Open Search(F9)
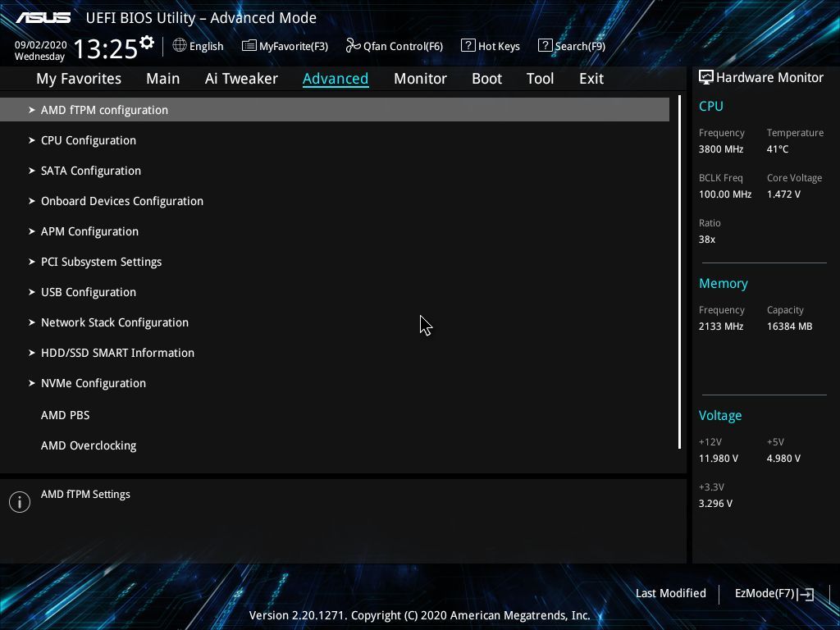This screenshot has width=840, height=630. pos(572,46)
